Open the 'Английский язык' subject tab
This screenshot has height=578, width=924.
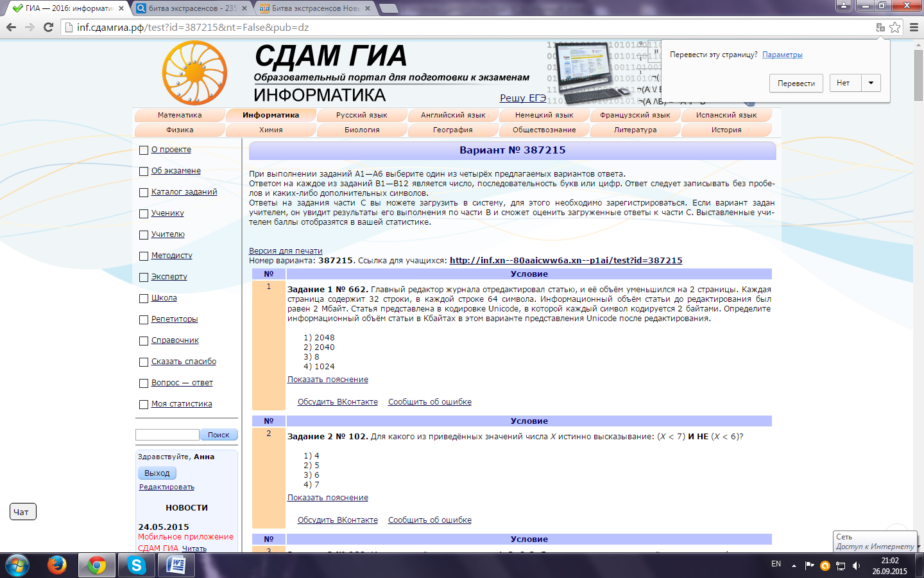(x=453, y=115)
